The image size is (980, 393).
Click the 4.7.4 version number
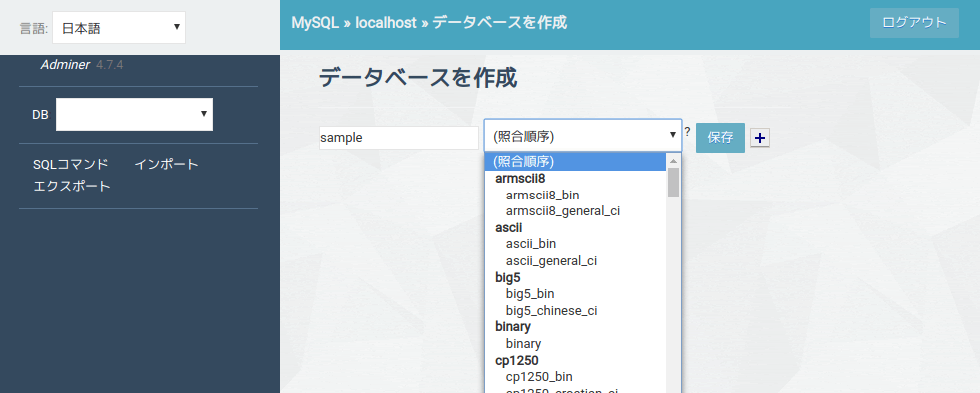[110, 65]
